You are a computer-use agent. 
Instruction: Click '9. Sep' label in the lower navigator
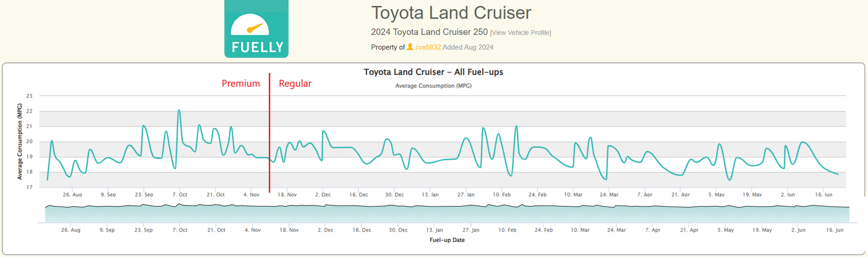[107, 230]
